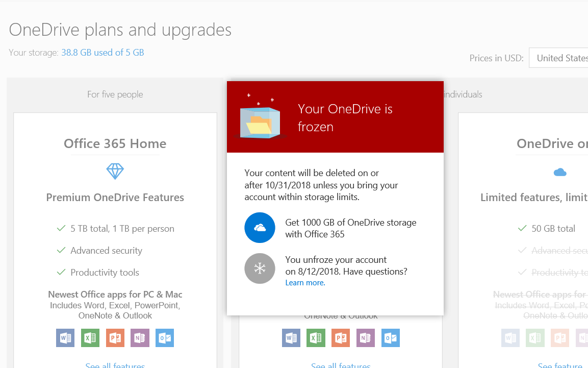Click the frozen folder ice cube illustration
Screen dimensions: 588x368
pyautogui.click(x=260, y=117)
